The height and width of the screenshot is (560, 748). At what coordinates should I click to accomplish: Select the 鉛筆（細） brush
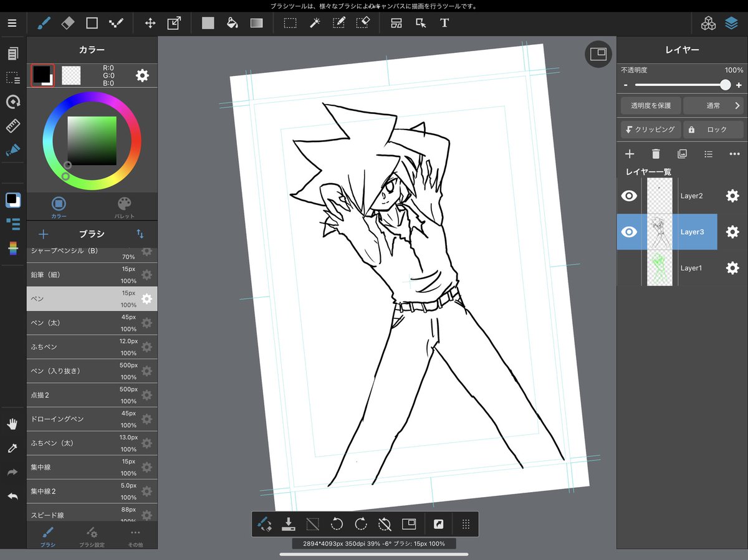tap(92, 275)
